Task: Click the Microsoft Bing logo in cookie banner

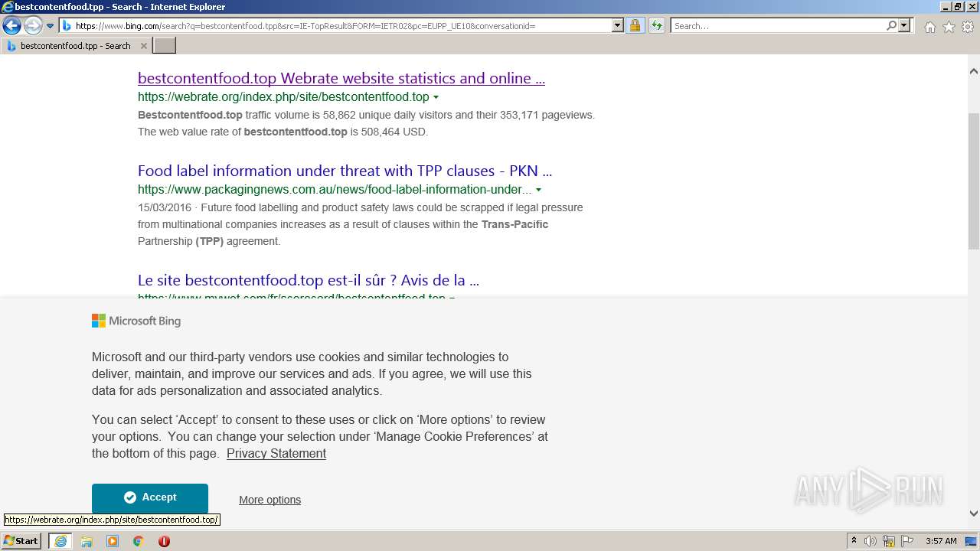Action: [x=136, y=321]
